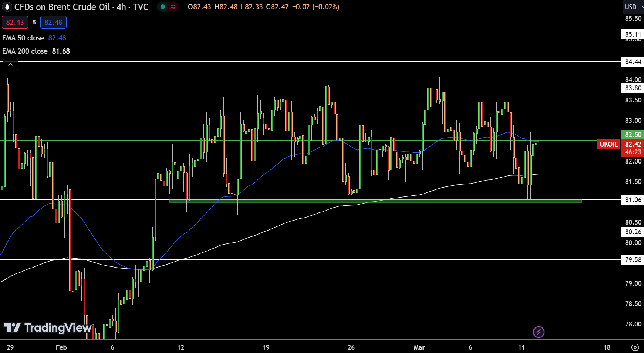Open the USD currency dropdown
This screenshot has height=353, width=644.
tap(633, 7)
